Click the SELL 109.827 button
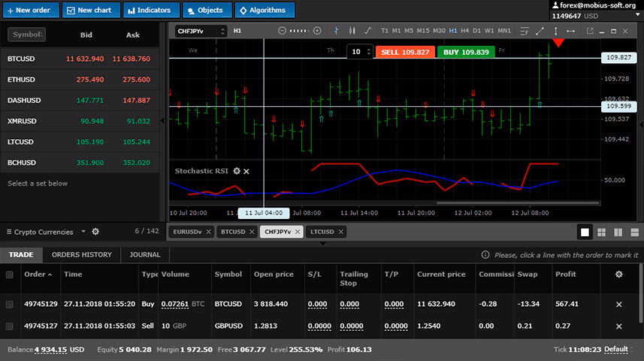 click(405, 52)
